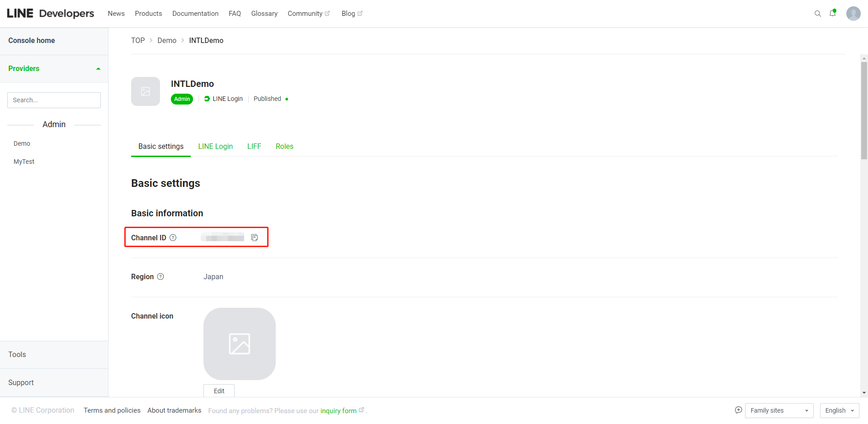Image resolution: width=868 pixels, height=424 pixels.
Task: Open FAQ in the top navigation
Action: 235,14
